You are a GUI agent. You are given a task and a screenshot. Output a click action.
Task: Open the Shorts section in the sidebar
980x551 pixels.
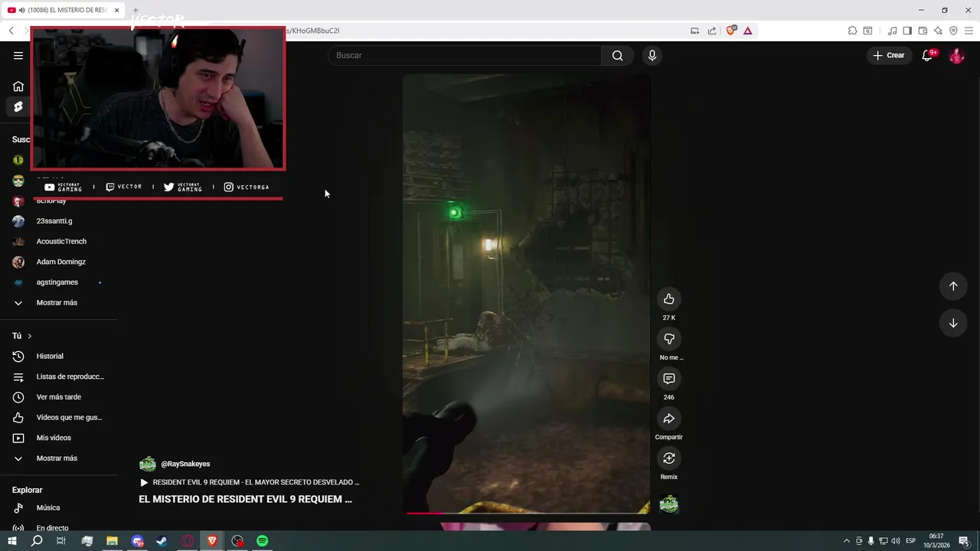(x=18, y=106)
